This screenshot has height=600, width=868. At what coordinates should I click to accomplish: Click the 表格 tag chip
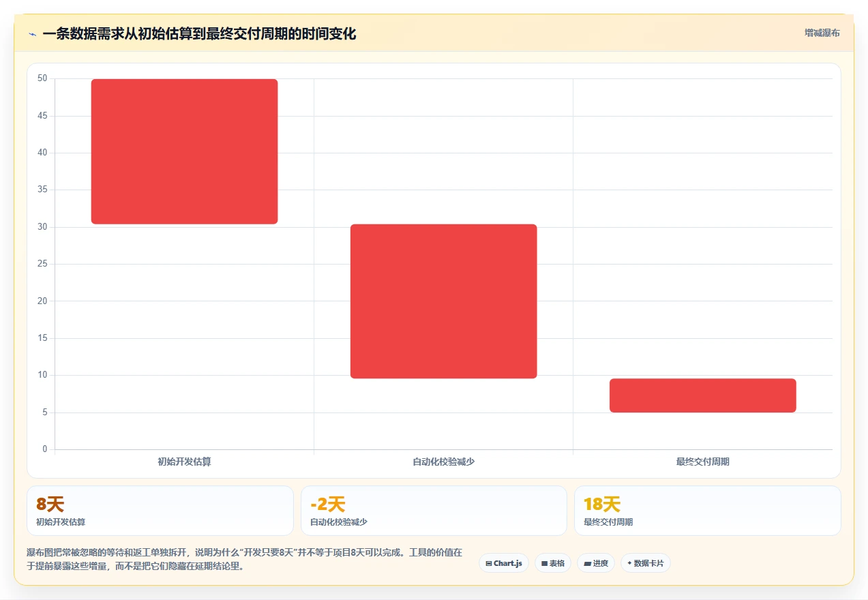(553, 563)
